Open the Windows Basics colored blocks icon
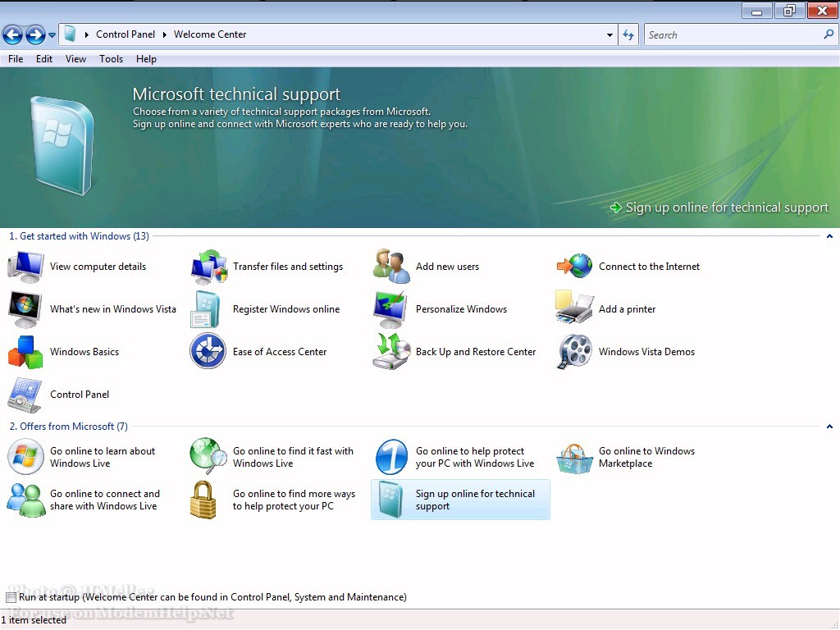The width and height of the screenshot is (840, 630). [x=25, y=352]
